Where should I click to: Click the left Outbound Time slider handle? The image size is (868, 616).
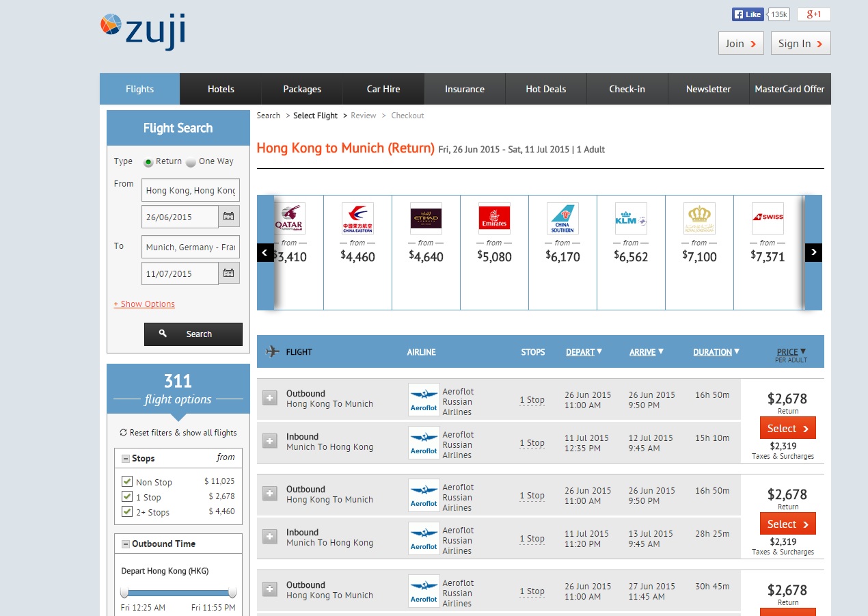click(124, 592)
